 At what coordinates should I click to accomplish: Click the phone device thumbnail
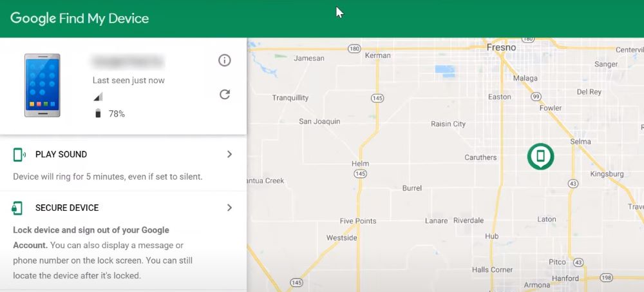coord(43,85)
